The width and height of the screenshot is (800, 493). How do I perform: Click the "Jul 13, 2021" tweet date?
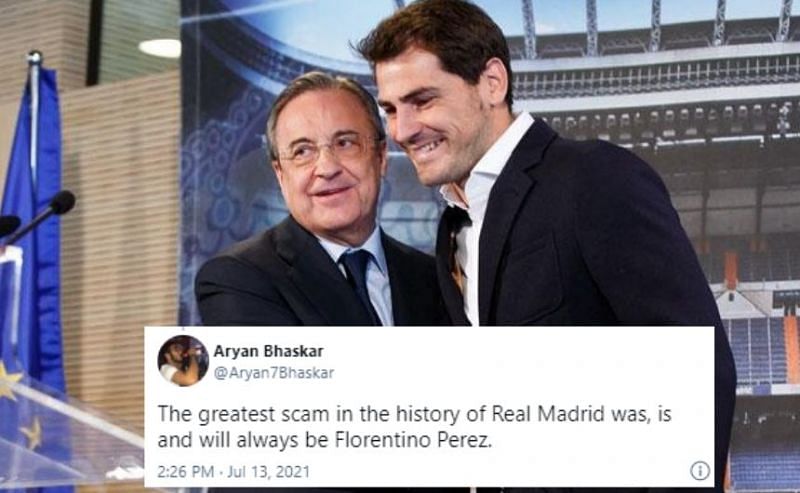pos(268,471)
